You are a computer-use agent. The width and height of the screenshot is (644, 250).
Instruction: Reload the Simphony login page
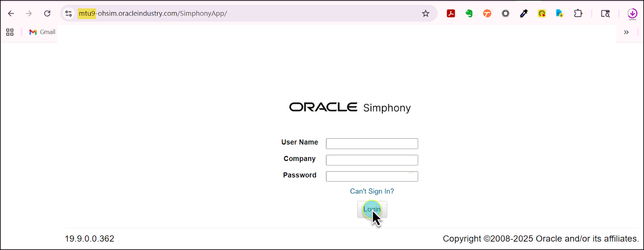47,14
